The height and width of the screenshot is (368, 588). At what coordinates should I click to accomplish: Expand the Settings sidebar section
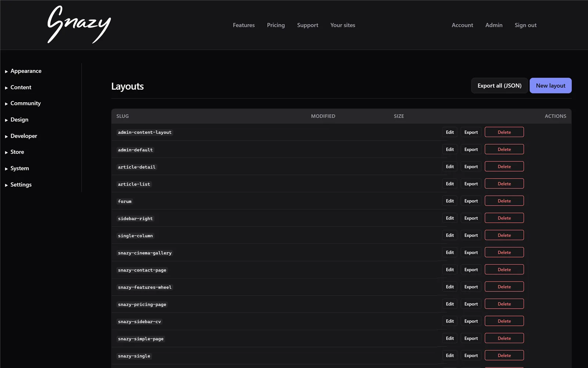coord(18,184)
